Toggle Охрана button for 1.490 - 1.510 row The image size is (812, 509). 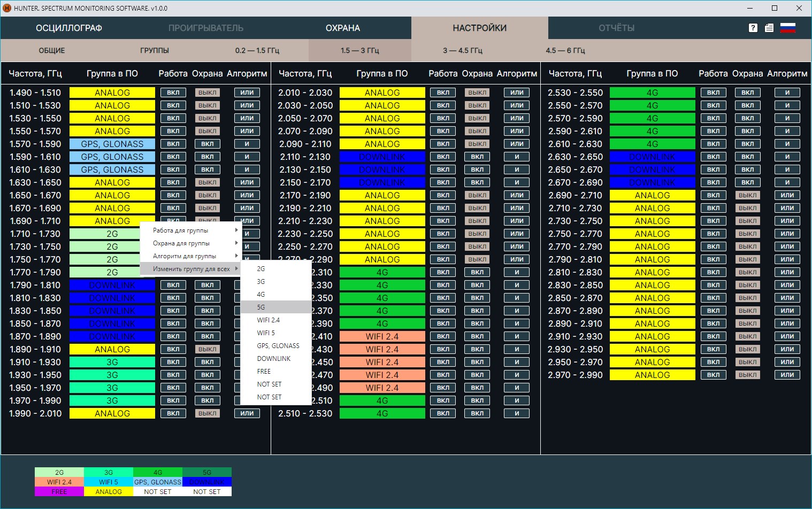tap(207, 92)
